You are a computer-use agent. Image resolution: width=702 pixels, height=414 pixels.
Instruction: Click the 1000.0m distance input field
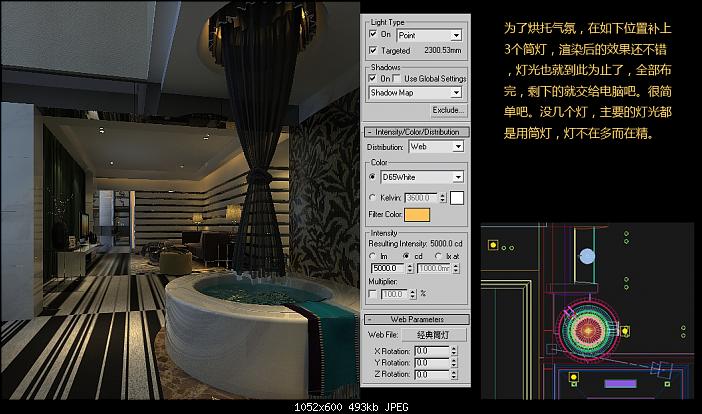434,268
